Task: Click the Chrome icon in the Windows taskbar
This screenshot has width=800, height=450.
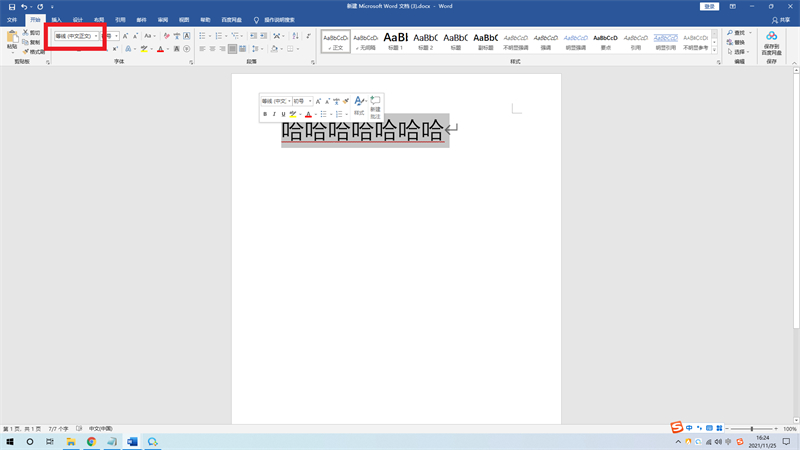Action: click(x=91, y=441)
